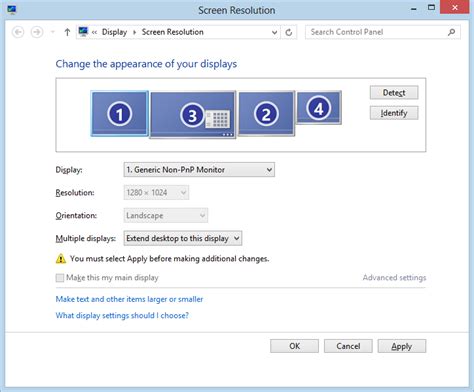This screenshot has width=474, height=392.
Task: Select monitor 2 in display arrangement
Action: (266, 114)
